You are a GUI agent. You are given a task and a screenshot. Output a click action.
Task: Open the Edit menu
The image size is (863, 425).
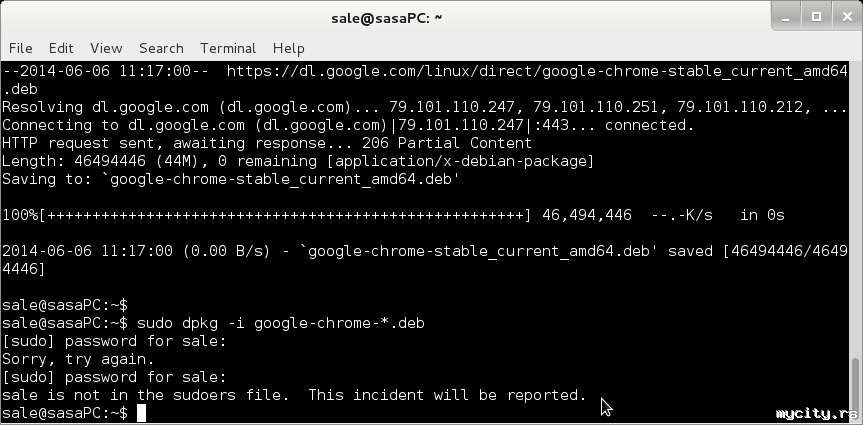click(x=61, y=48)
